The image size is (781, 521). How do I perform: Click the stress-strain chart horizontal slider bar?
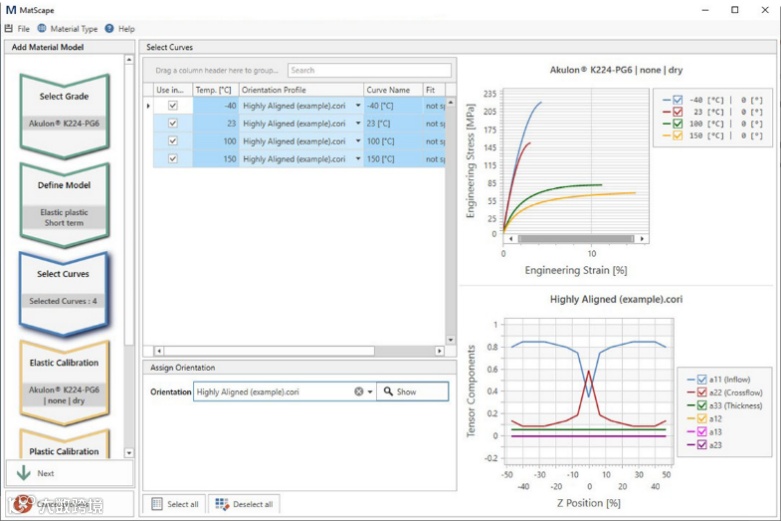[x=576, y=239]
